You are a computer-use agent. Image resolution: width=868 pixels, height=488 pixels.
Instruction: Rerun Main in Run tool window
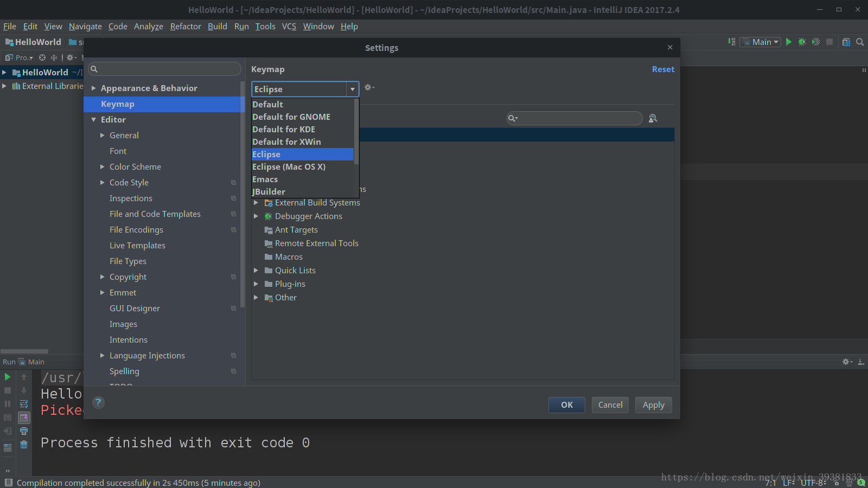click(x=8, y=377)
